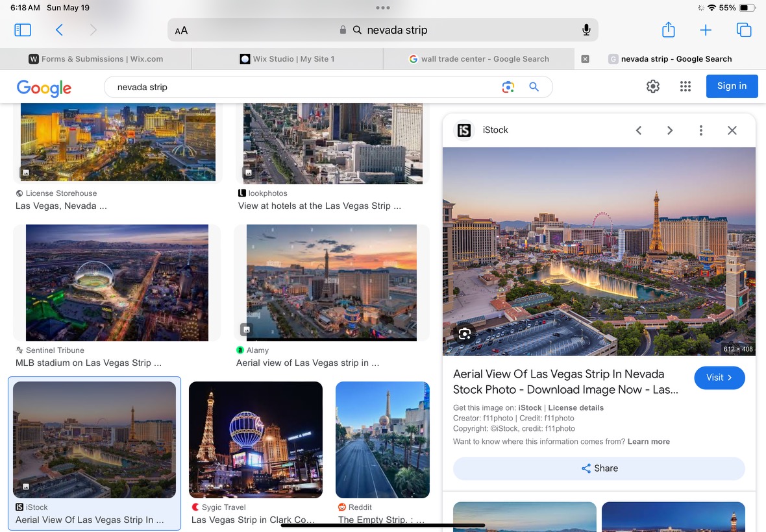Search inside image with Lens overlay
Viewport: 766px width, 532px height.
(465, 334)
